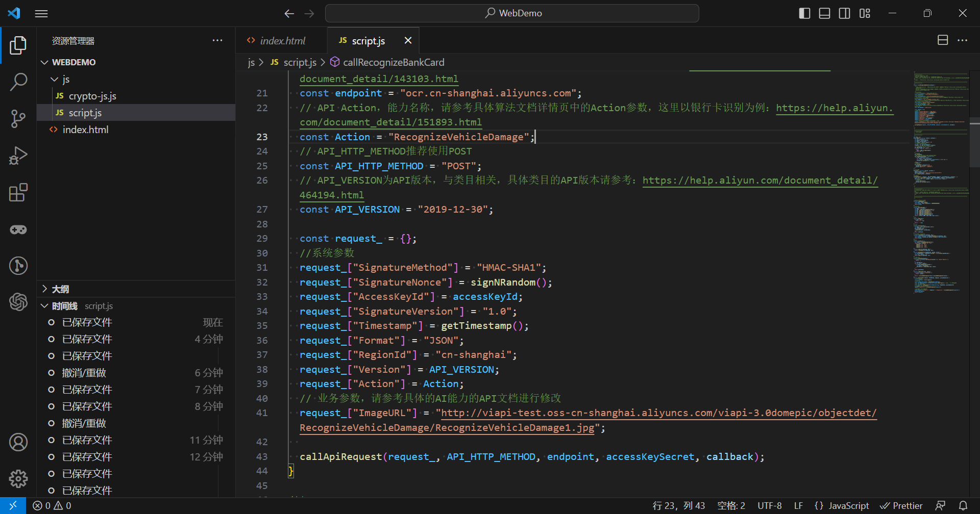Switch to the script.js tab
This screenshot has height=514, width=980.
[x=368, y=40]
